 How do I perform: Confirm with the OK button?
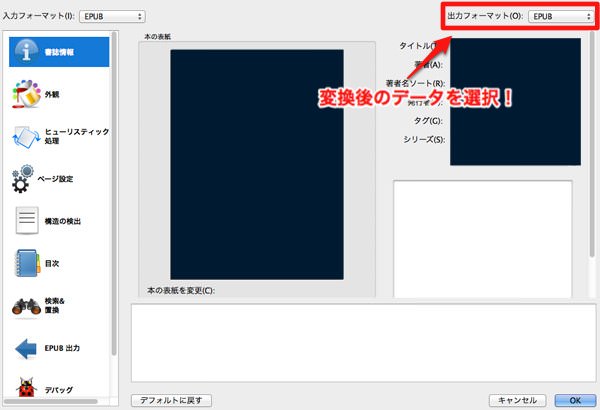click(x=575, y=400)
